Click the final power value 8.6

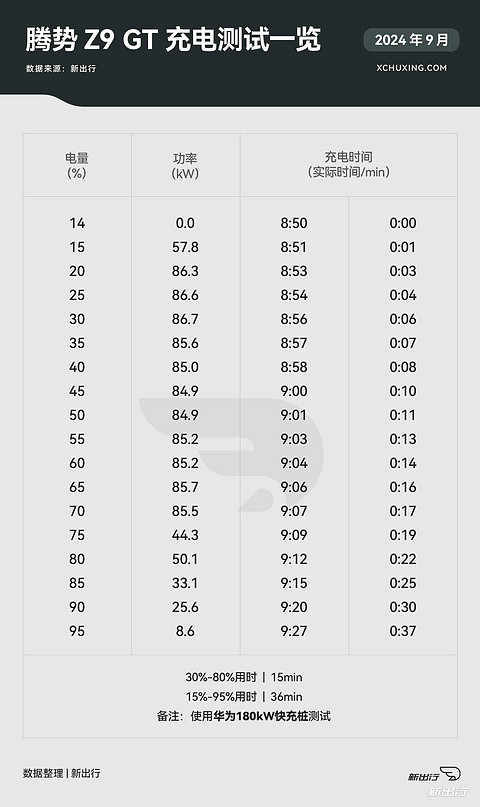click(x=185, y=631)
